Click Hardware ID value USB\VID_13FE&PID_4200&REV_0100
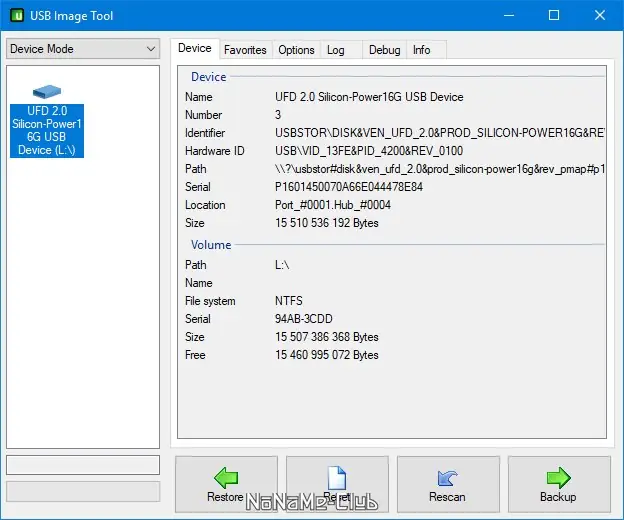The image size is (624, 520). coord(369,151)
